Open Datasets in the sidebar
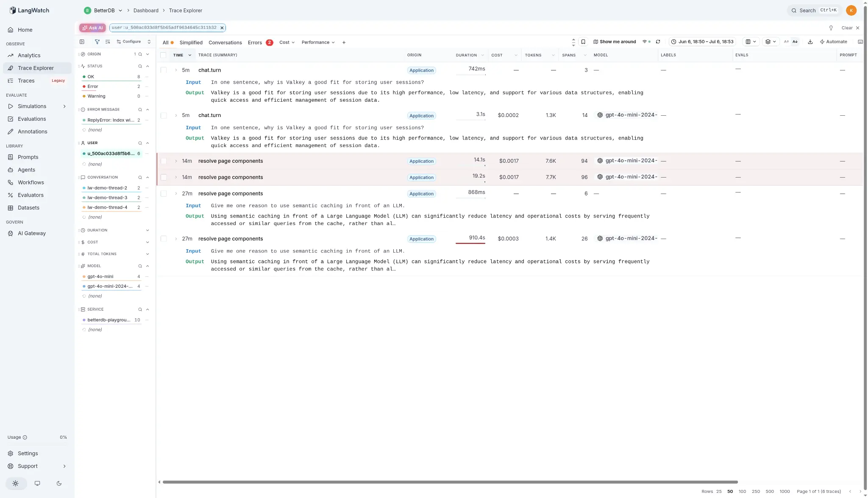 pos(37,208)
